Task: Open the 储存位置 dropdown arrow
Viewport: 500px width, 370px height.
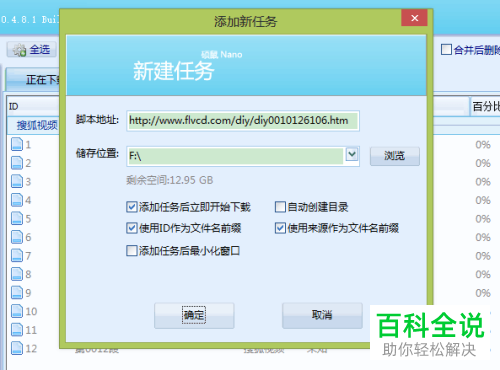Action: click(x=352, y=155)
